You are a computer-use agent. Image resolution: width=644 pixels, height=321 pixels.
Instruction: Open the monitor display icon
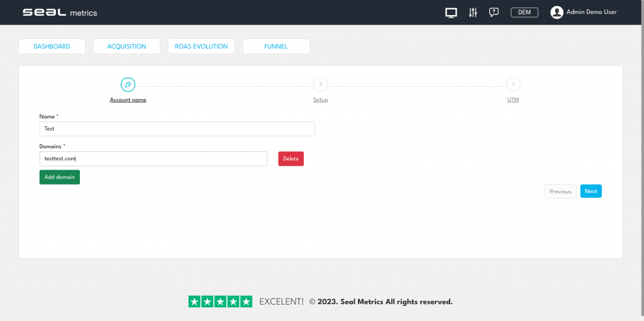tap(451, 13)
